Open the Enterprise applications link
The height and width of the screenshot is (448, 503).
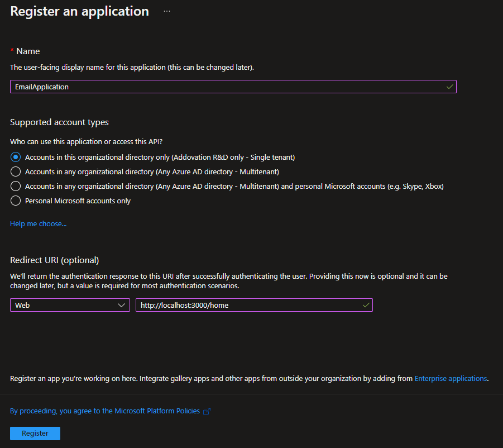coord(451,379)
